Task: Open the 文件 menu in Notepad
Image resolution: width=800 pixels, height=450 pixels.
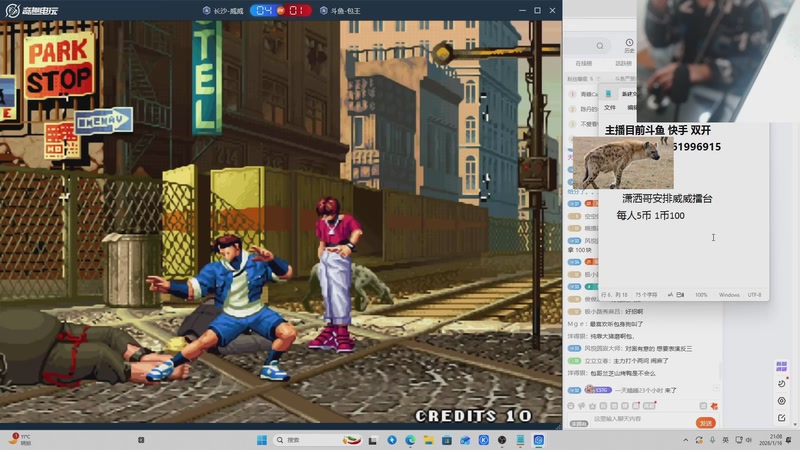Action: (610, 108)
